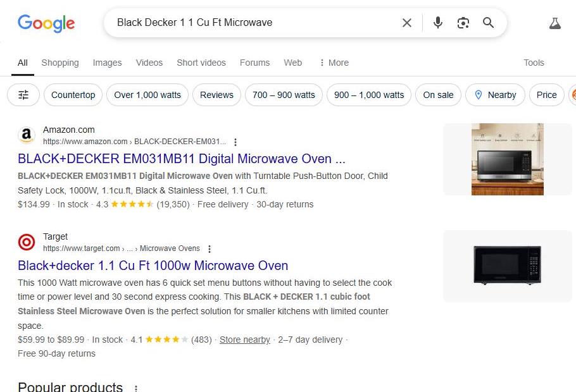Click the Amazon.com site name

click(x=69, y=130)
